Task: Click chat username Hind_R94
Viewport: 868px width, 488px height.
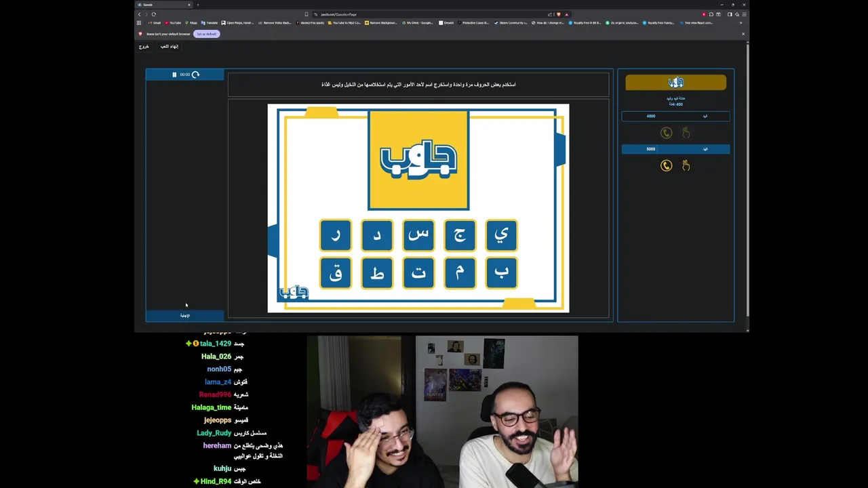Action: 216,481
